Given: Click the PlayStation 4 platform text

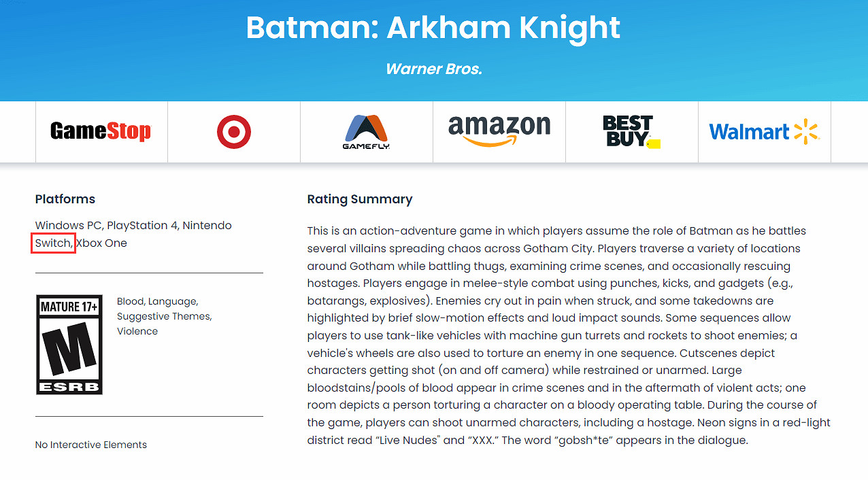Looking at the screenshot, I should [141, 225].
